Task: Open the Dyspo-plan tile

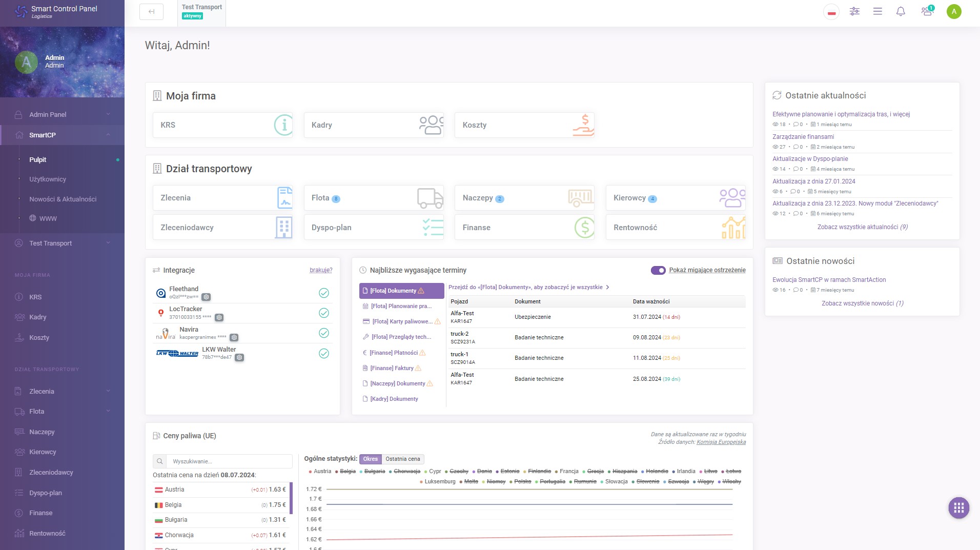Action: pyautogui.click(x=374, y=228)
